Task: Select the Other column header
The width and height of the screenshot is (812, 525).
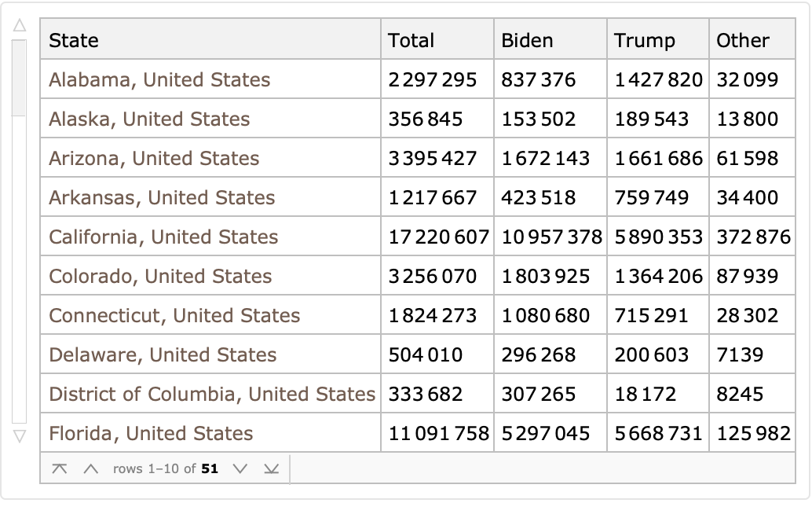Action: point(742,41)
